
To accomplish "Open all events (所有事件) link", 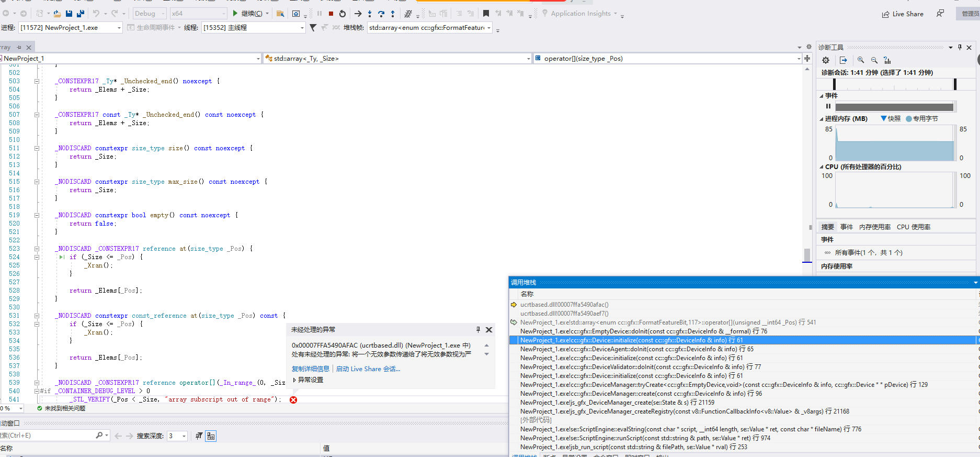I will pos(869,253).
